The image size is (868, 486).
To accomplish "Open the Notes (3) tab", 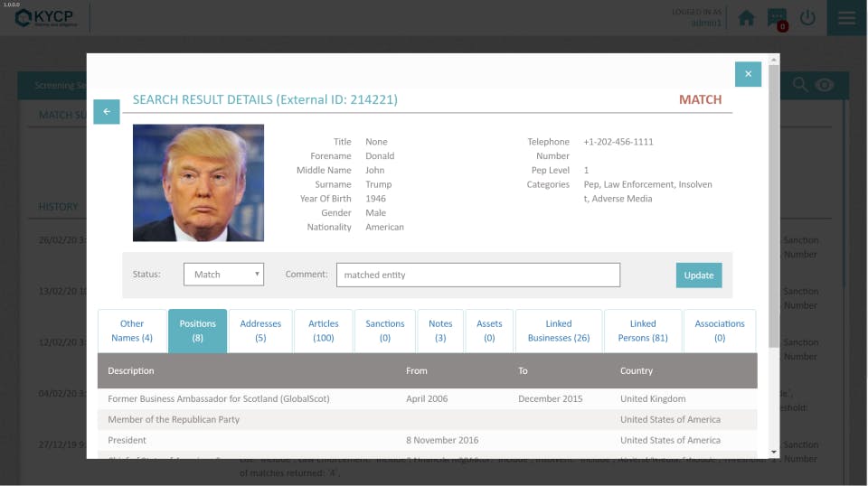I will tap(440, 331).
